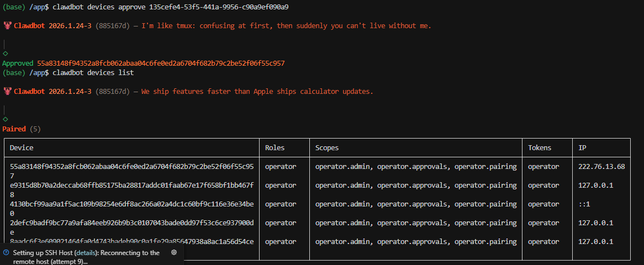The width and height of the screenshot is (644, 265).
Task: Click the 'clawdbot devices list' command line
Action: pos(93,73)
